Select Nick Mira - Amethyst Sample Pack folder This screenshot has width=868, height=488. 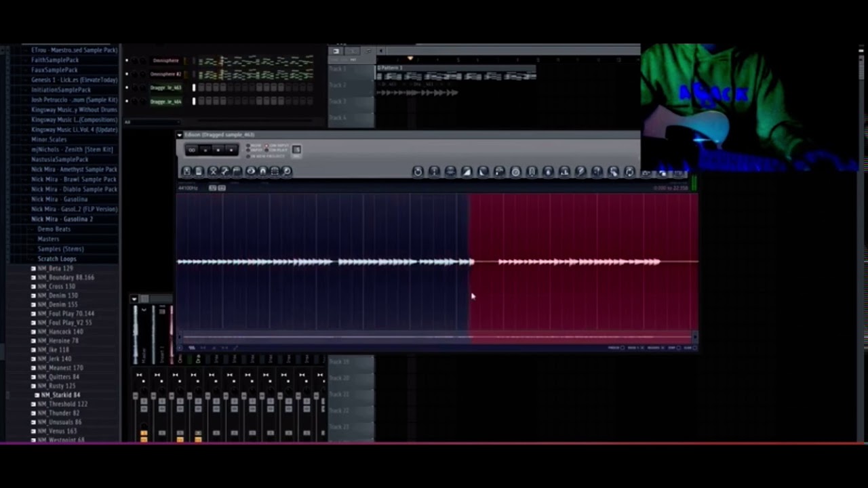[x=74, y=169]
